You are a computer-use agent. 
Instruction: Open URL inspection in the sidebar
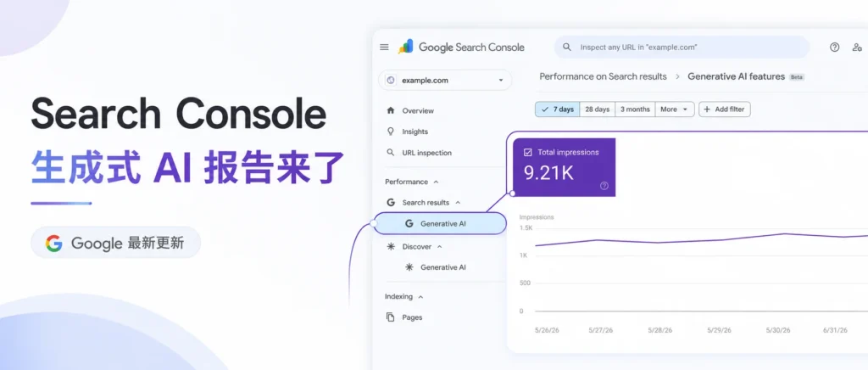(427, 153)
